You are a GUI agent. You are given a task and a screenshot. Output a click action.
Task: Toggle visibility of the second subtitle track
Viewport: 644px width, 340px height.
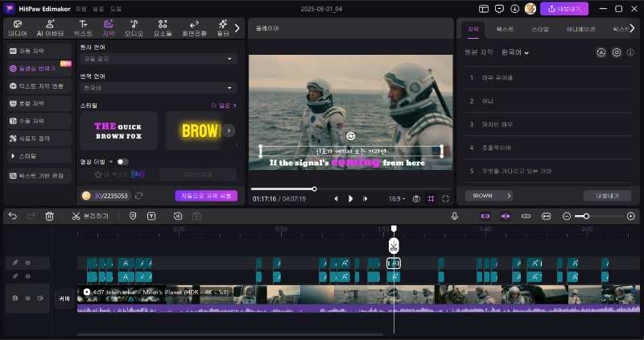click(28, 276)
